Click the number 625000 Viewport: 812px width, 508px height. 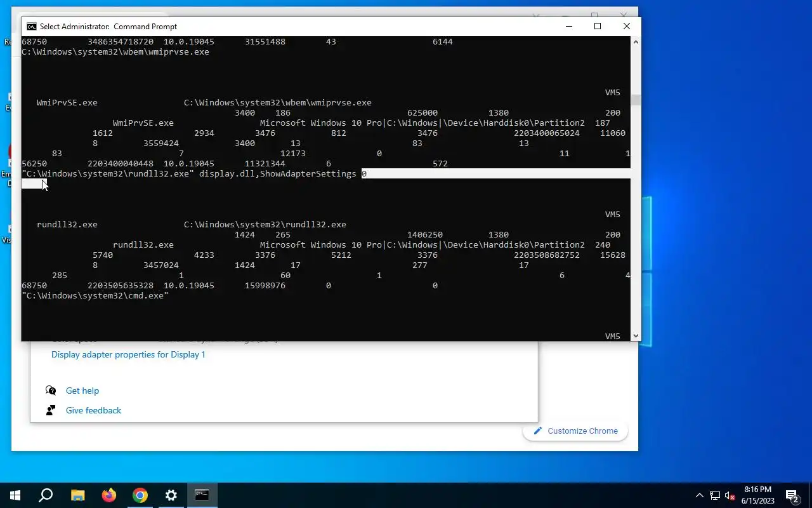(x=422, y=112)
